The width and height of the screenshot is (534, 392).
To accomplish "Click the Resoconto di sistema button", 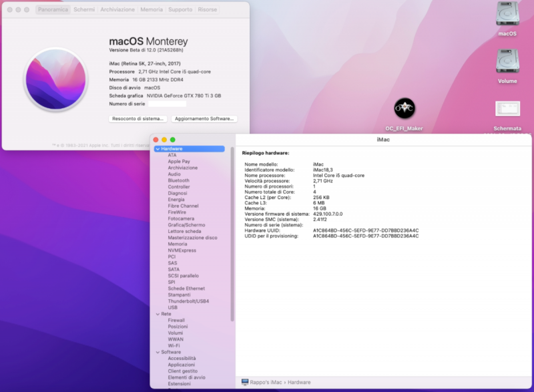I will (137, 118).
